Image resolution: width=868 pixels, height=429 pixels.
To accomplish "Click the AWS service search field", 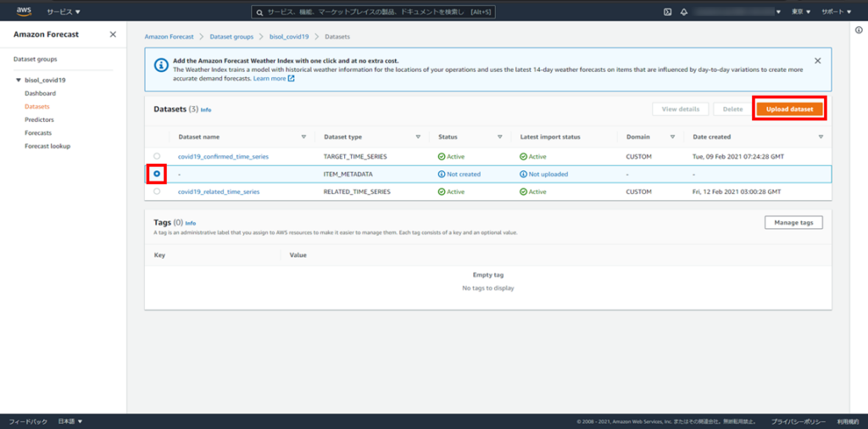I will [x=374, y=12].
